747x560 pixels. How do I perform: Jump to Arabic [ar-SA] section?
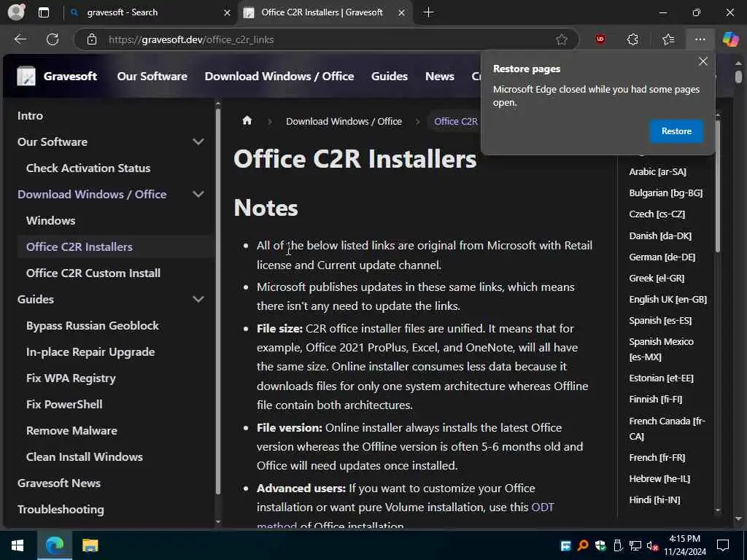(x=657, y=172)
